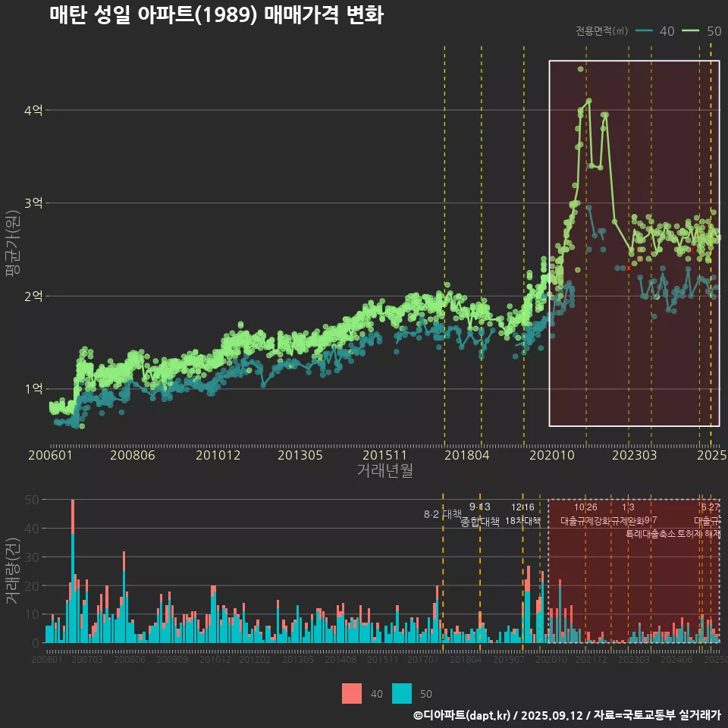This screenshot has height=728, width=728.
Task: Click the 9·13 종합대책 annotation label
Action: [480, 514]
